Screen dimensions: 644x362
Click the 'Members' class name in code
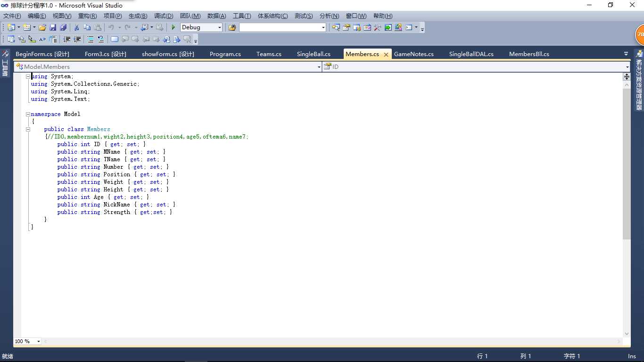pos(99,129)
